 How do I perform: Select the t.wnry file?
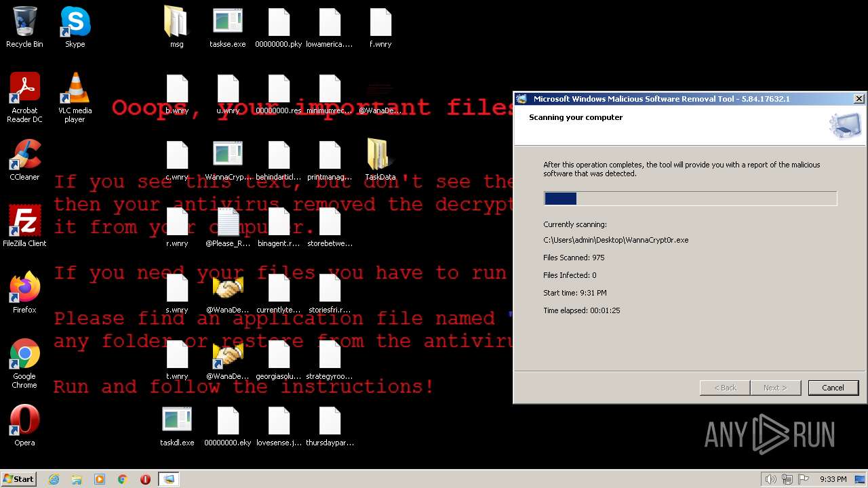(x=177, y=359)
